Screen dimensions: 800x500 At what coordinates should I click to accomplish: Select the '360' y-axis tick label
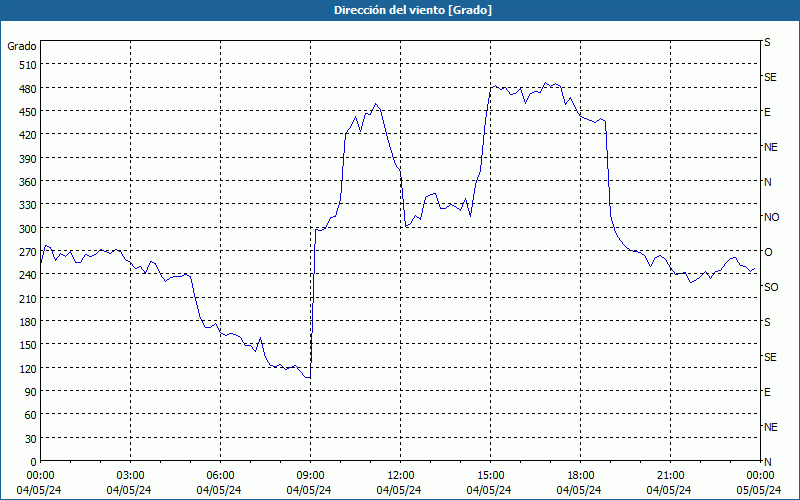pyautogui.click(x=29, y=182)
